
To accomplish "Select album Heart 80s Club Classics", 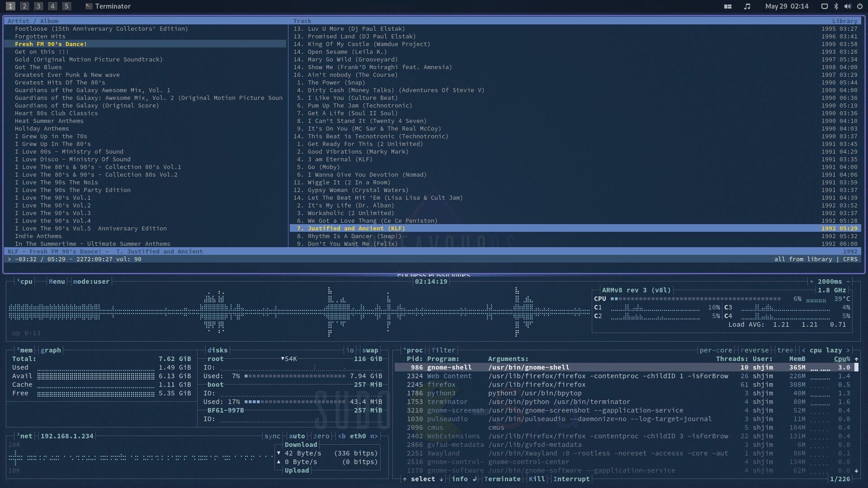I will click(145, 113).
